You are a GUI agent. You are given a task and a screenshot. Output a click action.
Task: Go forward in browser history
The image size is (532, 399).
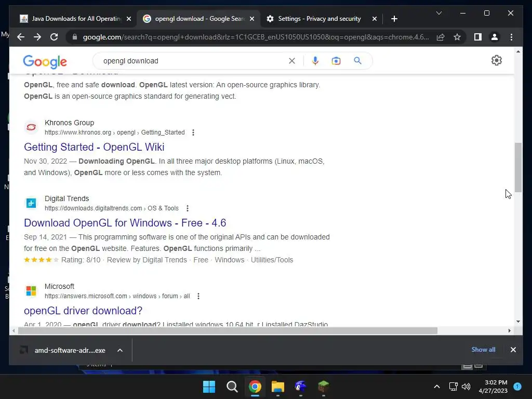pos(37,37)
